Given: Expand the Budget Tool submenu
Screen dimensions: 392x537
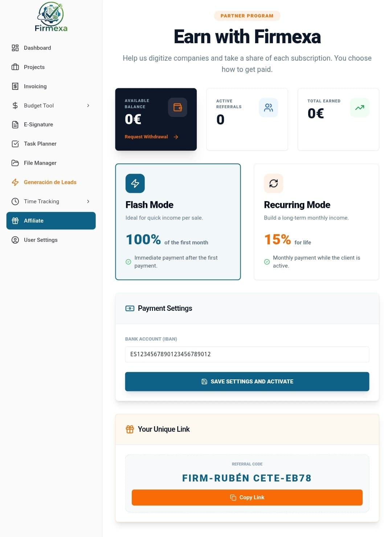Looking at the screenshot, I should 88,106.
